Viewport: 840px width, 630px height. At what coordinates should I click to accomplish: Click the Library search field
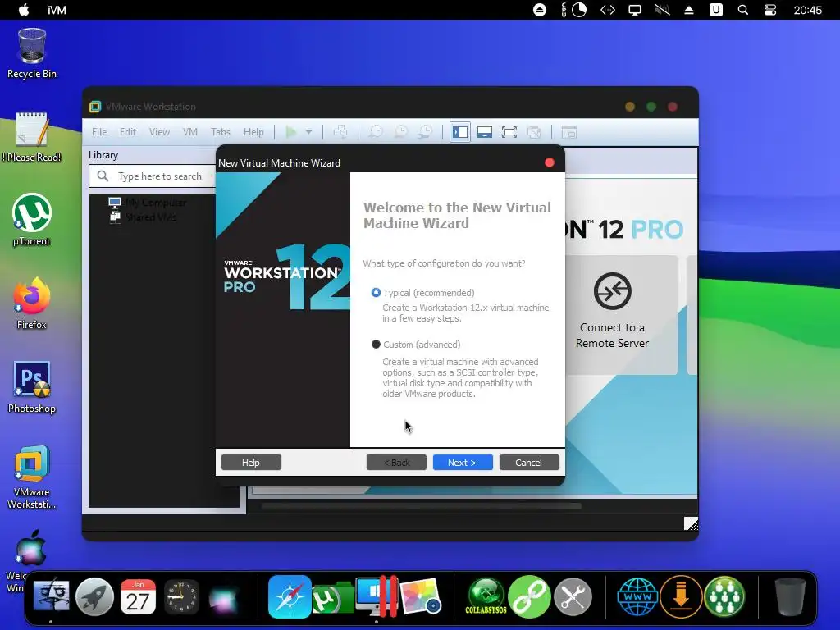[x=153, y=176]
